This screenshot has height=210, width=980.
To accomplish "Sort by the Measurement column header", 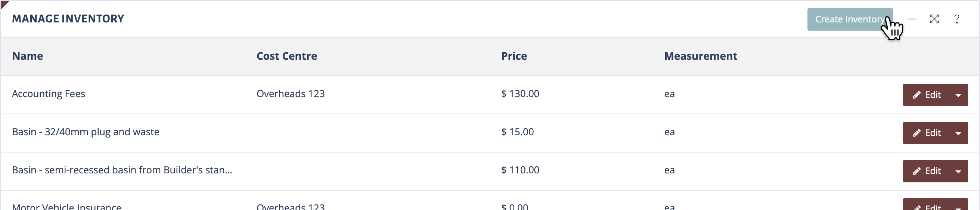I will click(x=701, y=56).
